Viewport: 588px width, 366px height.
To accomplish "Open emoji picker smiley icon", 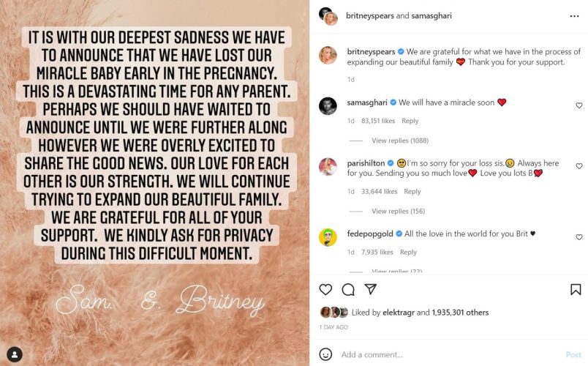I will coord(325,354).
